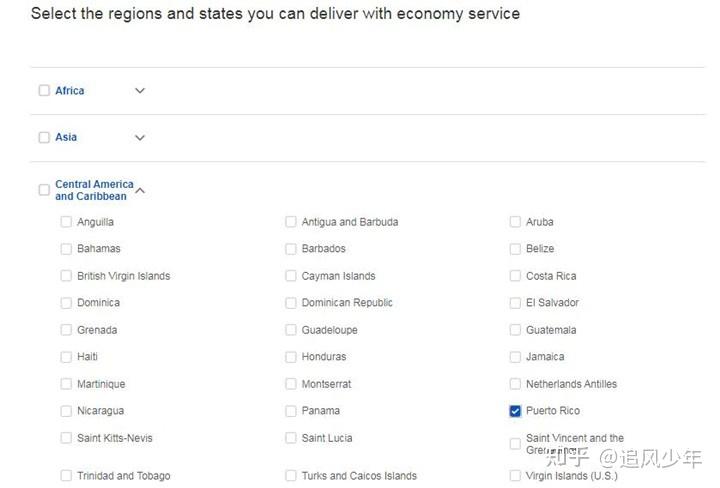Check the Costa Rica box
The width and height of the screenshot is (720, 488).
(515, 276)
